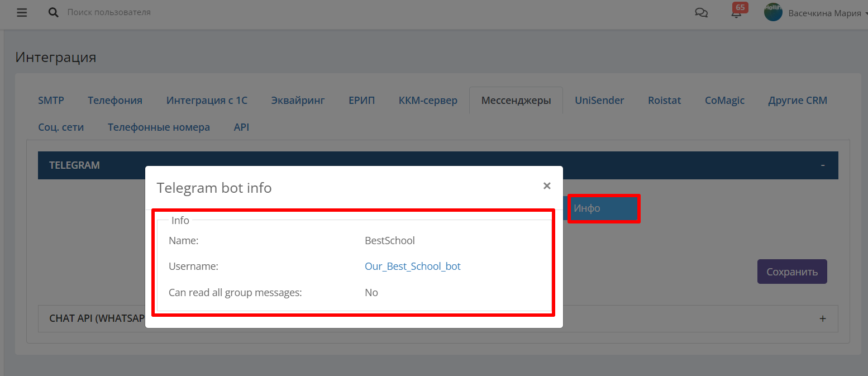This screenshot has width=868, height=376.
Task: Click the Can read all group messages label
Action: [x=235, y=293]
